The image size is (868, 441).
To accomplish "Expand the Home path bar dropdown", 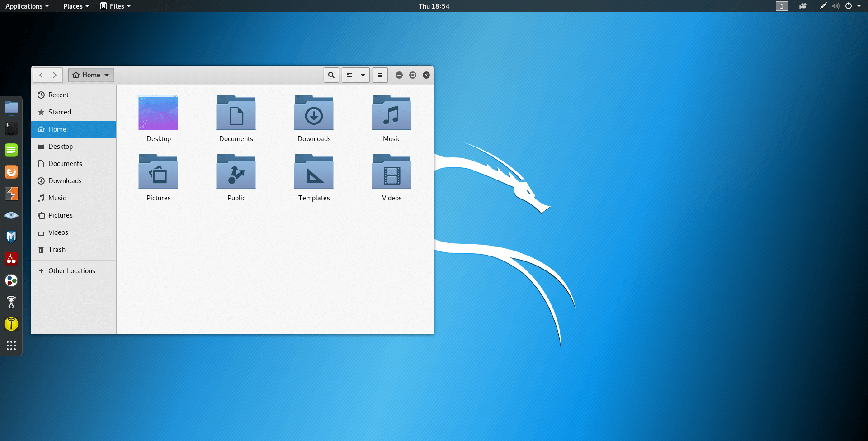I will click(91, 75).
